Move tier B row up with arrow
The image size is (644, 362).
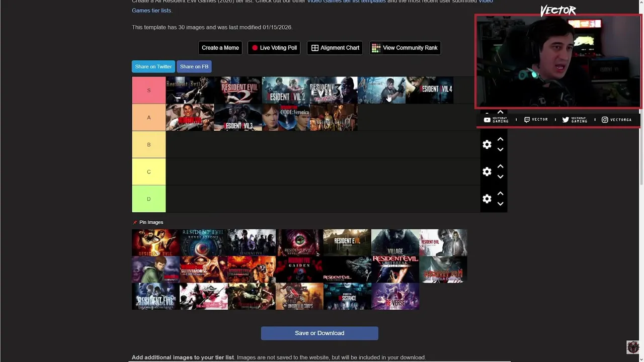(500, 139)
